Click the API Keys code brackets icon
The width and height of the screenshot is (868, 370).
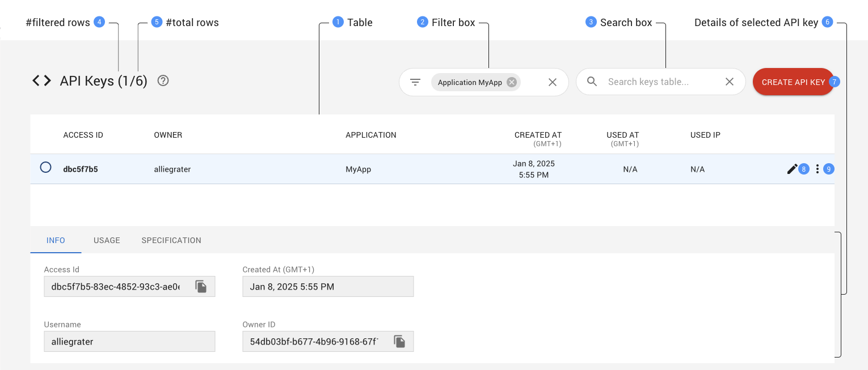click(x=41, y=81)
